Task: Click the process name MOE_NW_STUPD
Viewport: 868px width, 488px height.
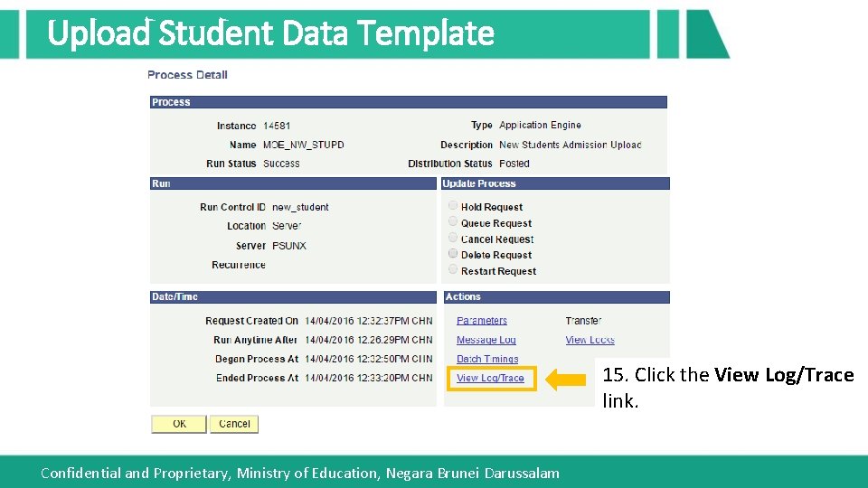Action: [x=304, y=145]
